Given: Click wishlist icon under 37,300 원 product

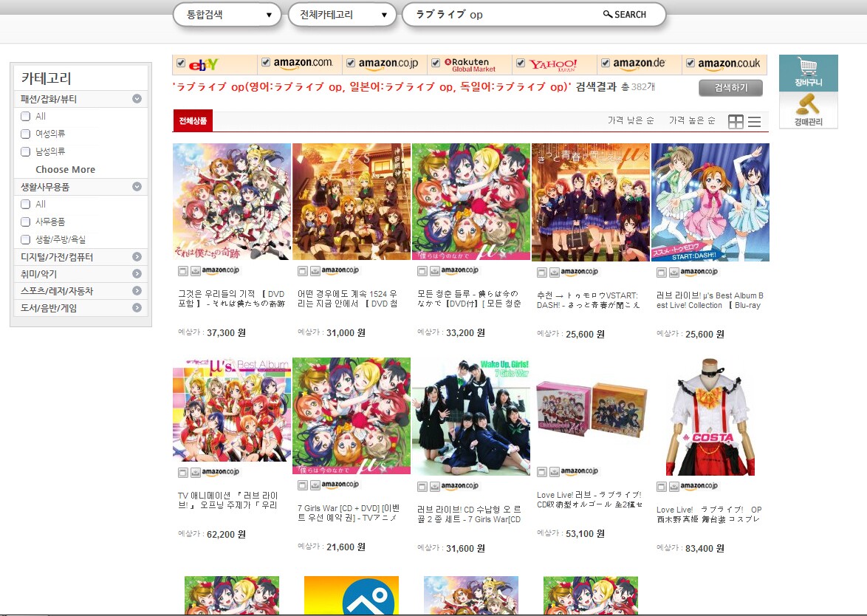Looking at the screenshot, I should [195, 271].
